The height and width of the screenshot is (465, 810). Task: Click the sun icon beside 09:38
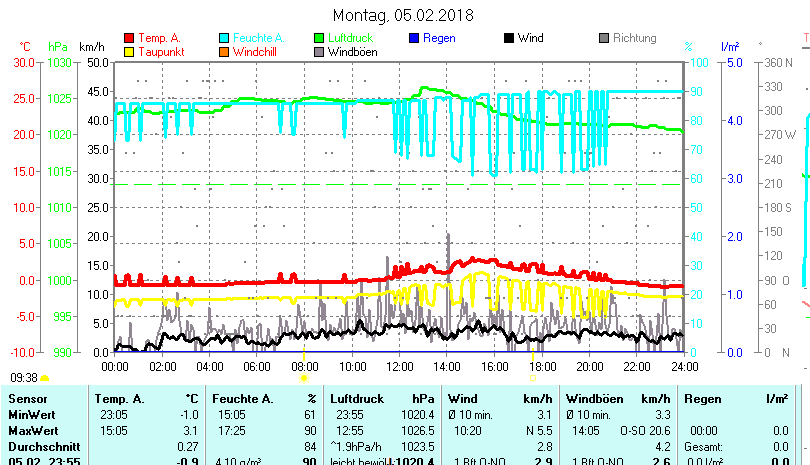[x=46, y=378]
